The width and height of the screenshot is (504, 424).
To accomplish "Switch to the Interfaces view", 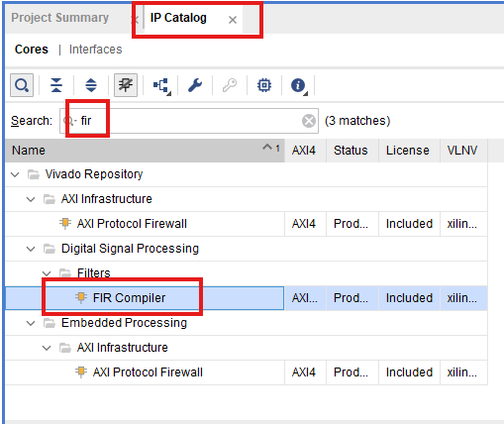I will click(x=96, y=50).
